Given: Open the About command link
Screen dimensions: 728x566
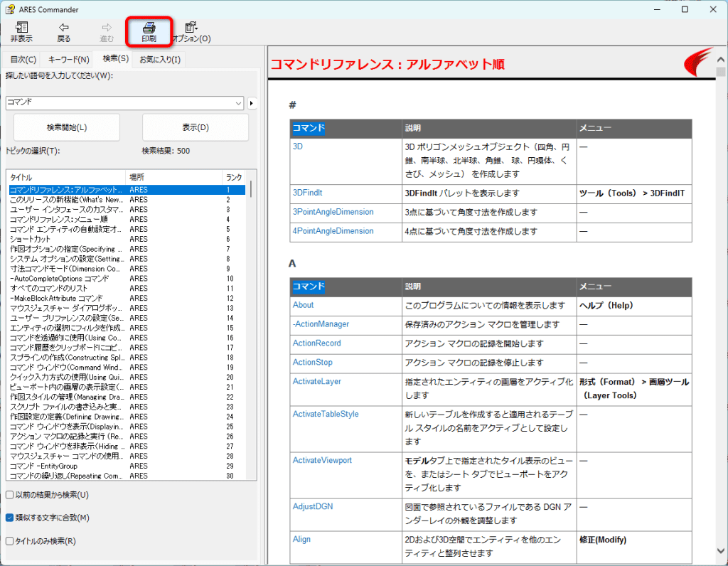Looking at the screenshot, I should 303,305.
